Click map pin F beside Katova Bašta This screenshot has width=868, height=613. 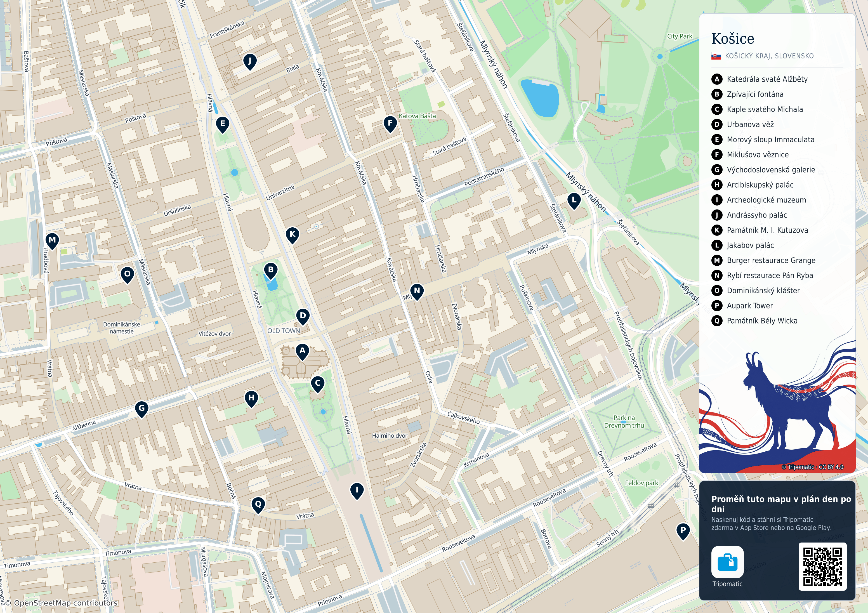pos(390,124)
